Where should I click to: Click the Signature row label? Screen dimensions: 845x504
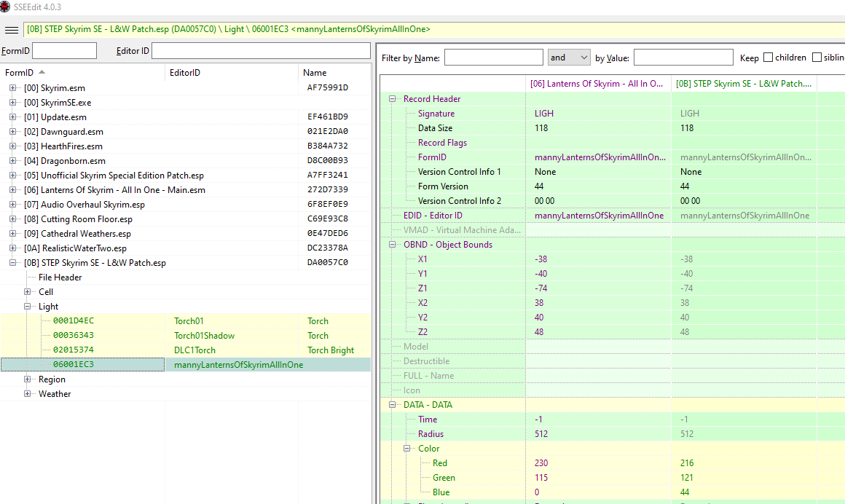click(436, 114)
